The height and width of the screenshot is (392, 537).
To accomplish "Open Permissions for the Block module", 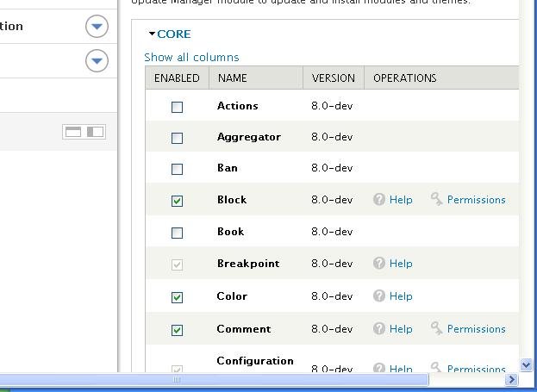I will pyautogui.click(x=477, y=200).
